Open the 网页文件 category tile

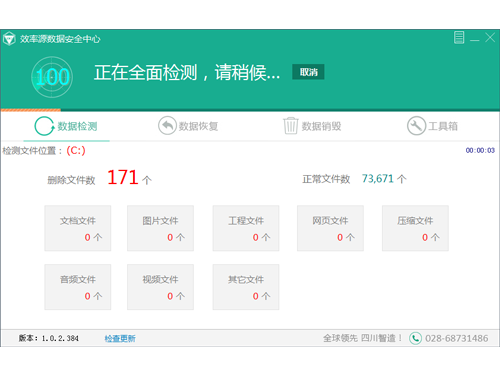click(330, 228)
